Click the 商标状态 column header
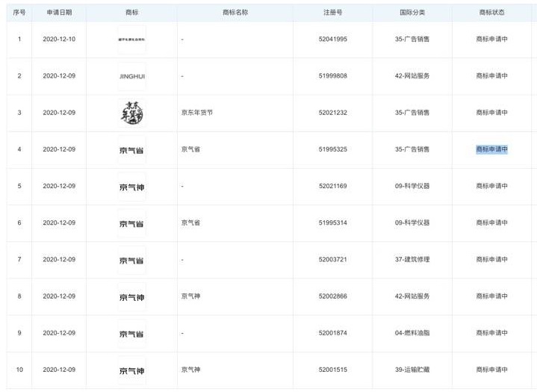The height and width of the screenshot is (392, 537). 491,13
